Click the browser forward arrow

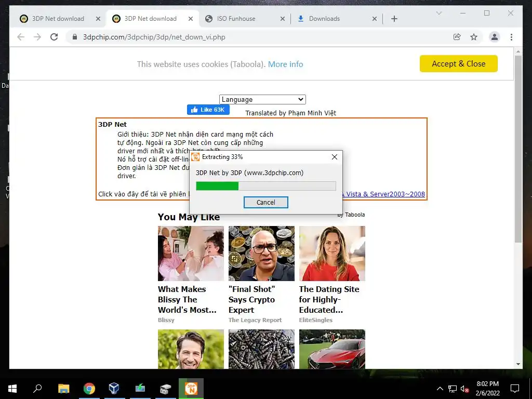pyautogui.click(x=37, y=37)
